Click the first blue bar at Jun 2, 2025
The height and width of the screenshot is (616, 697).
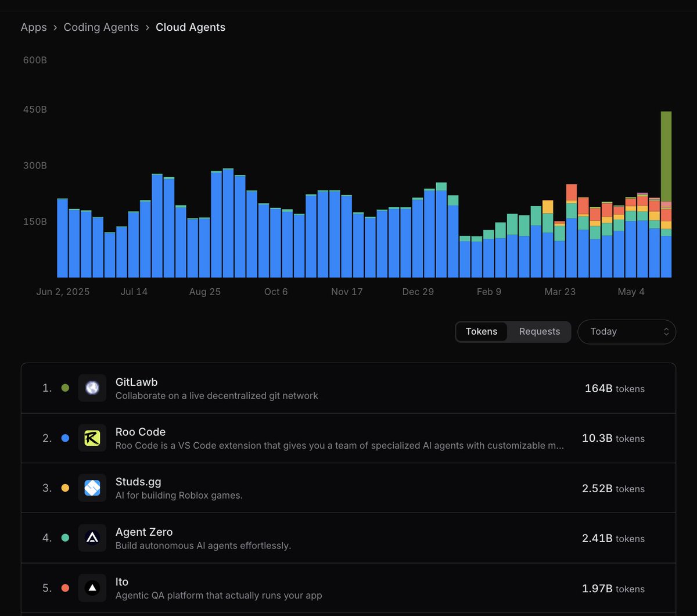coord(62,238)
